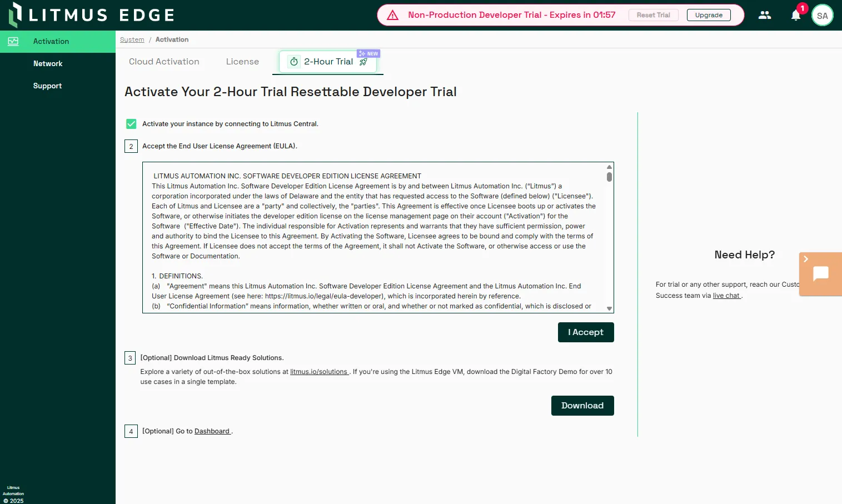Screen dimensions: 842x504
Task: Click the Download button
Action: (x=582, y=406)
